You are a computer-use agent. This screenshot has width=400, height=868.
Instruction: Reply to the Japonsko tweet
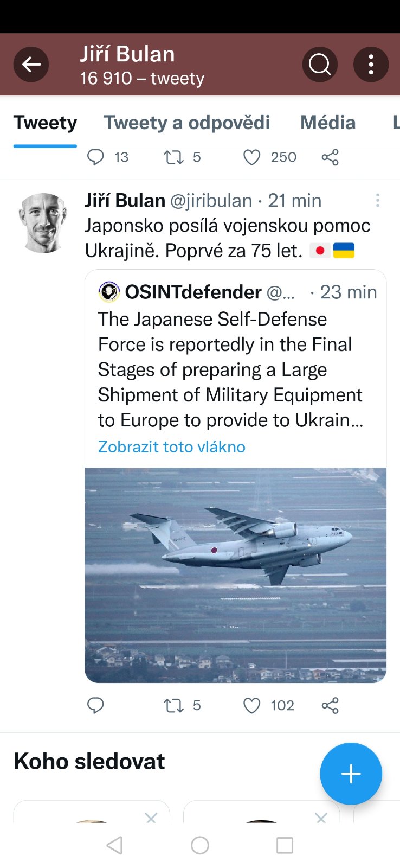(x=95, y=705)
